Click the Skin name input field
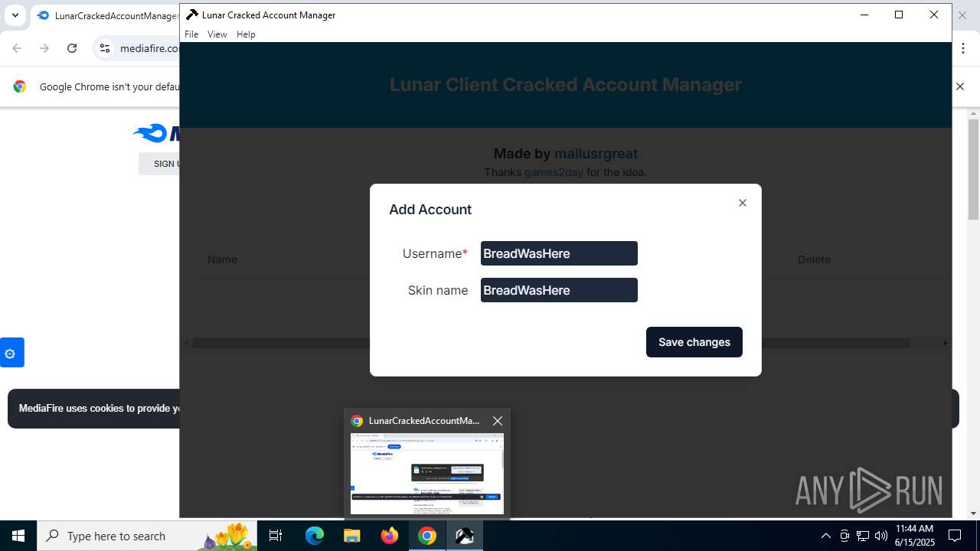 tap(559, 290)
